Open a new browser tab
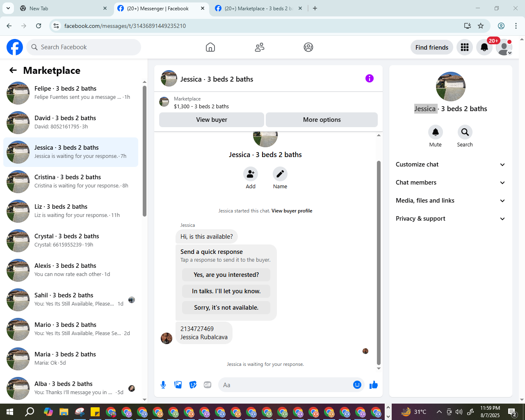The image size is (525, 420). point(315,8)
